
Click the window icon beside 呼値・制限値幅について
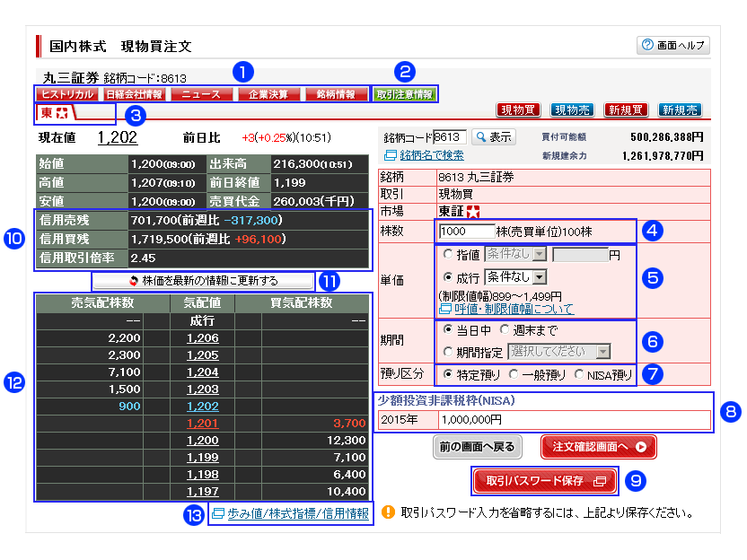(x=445, y=309)
